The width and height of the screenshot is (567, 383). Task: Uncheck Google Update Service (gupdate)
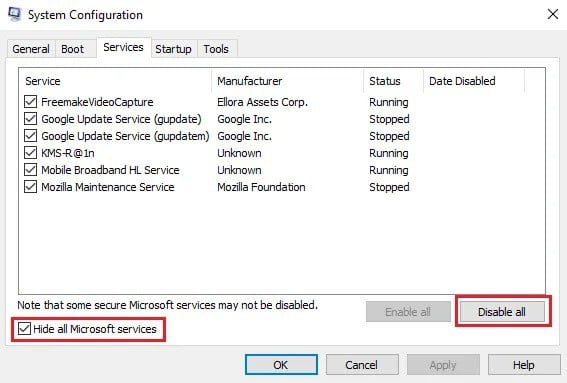(30, 119)
